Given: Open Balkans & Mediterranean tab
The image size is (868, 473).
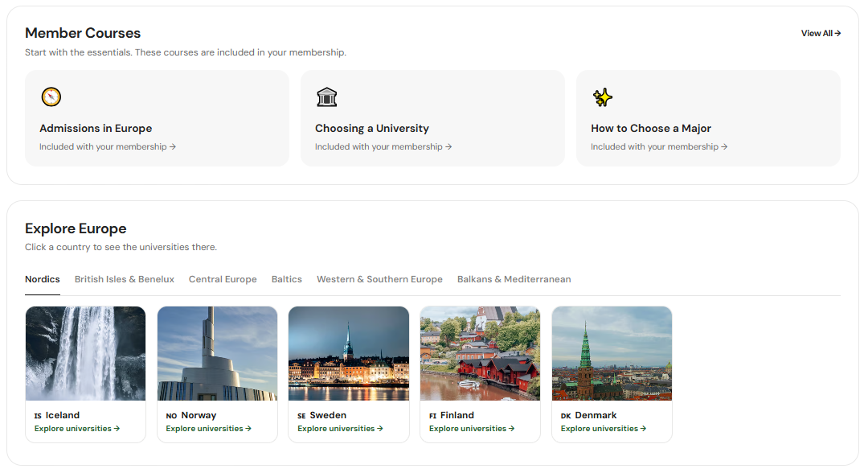Looking at the screenshot, I should (x=514, y=279).
